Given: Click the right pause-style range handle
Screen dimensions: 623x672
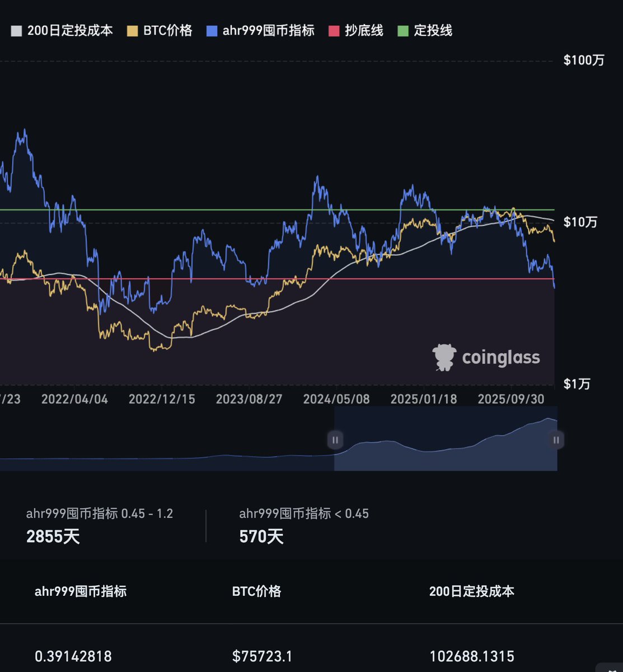Looking at the screenshot, I should pyautogui.click(x=556, y=440).
